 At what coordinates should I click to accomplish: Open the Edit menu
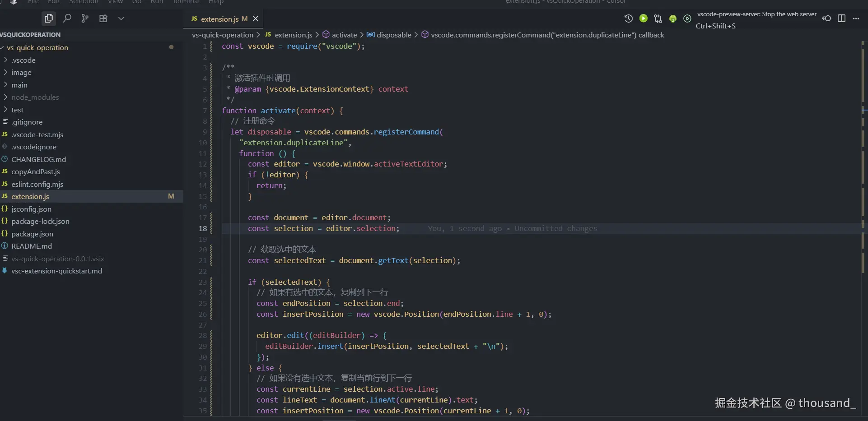tap(54, 2)
